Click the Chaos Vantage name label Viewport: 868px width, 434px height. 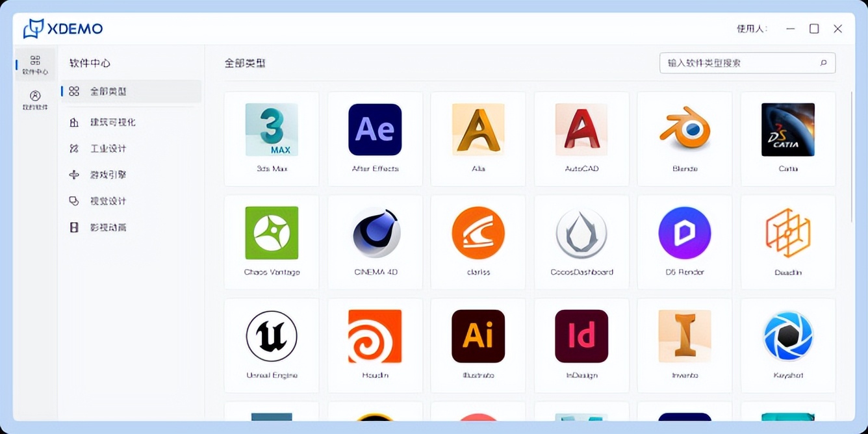[x=272, y=272]
